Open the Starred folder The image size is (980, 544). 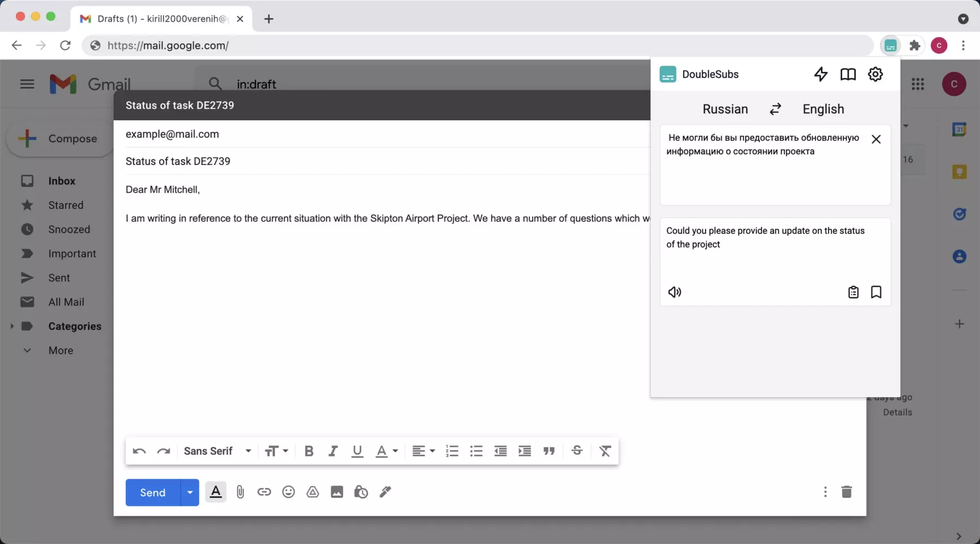(66, 205)
